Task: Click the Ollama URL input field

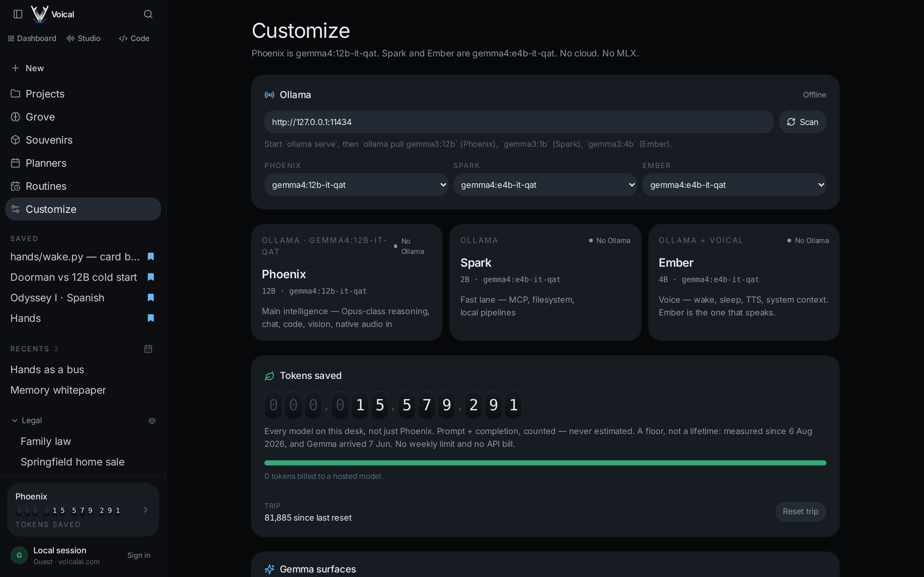Action: 519,122
